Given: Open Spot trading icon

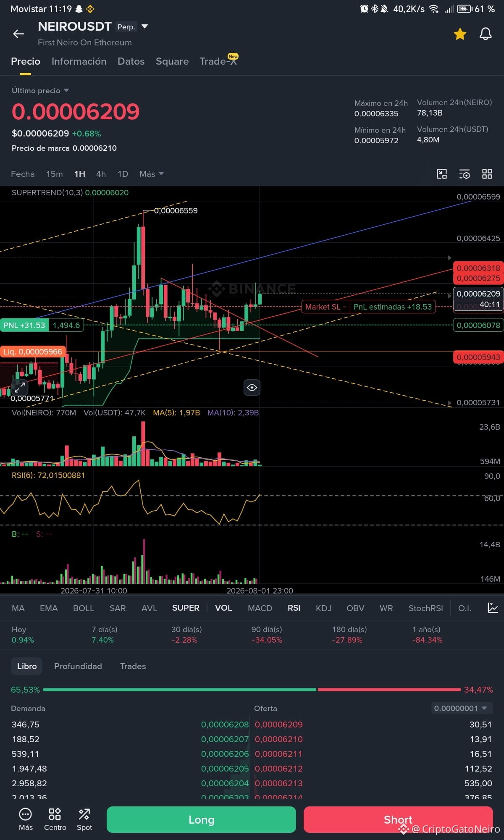Looking at the screenshot, I should coord(84,819).
